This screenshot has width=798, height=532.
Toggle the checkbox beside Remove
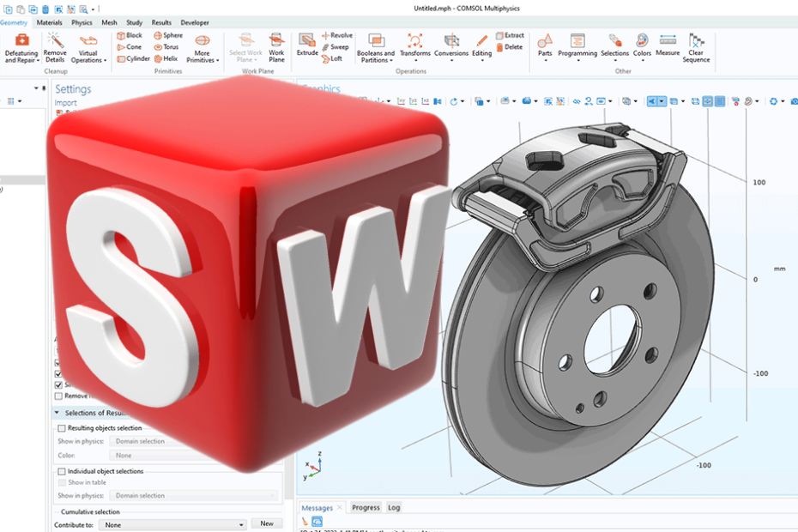point(58,396)
